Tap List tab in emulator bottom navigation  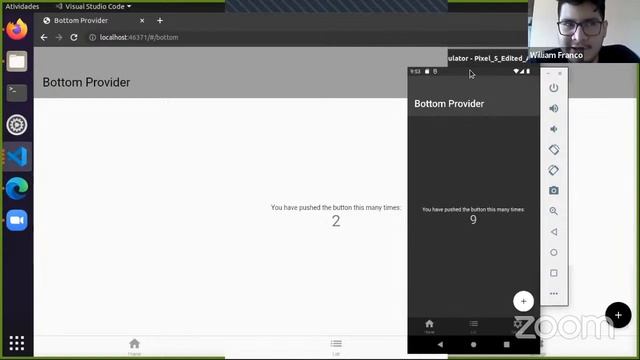click(x=473, y=326)
